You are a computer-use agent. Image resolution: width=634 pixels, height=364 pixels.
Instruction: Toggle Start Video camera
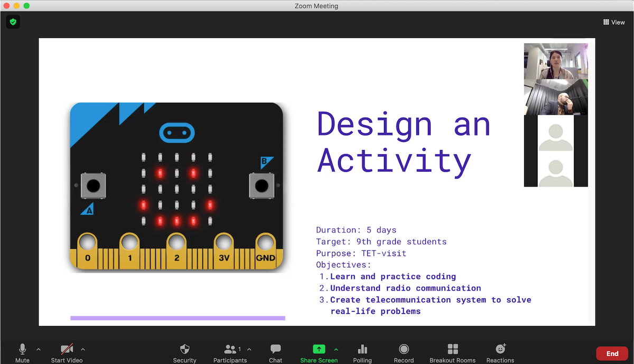click(67, 353)
